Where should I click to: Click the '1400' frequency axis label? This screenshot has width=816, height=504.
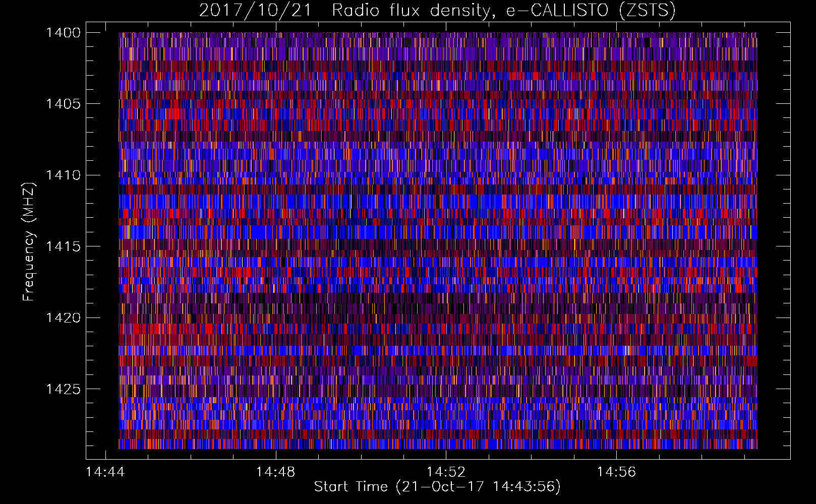[63, 33]
